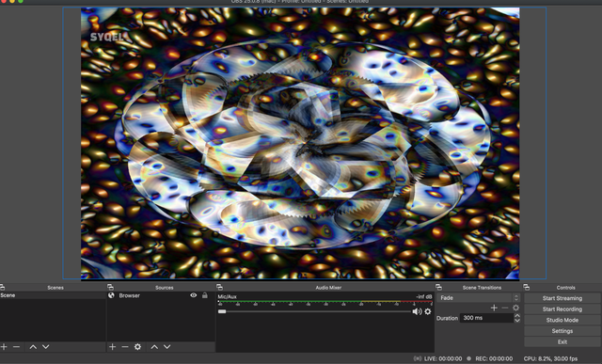Image resolution: width=602 pixels, height=364 pixels.
Task: Pop out the Scene Transitions dock icon
Action: point(439,287)
